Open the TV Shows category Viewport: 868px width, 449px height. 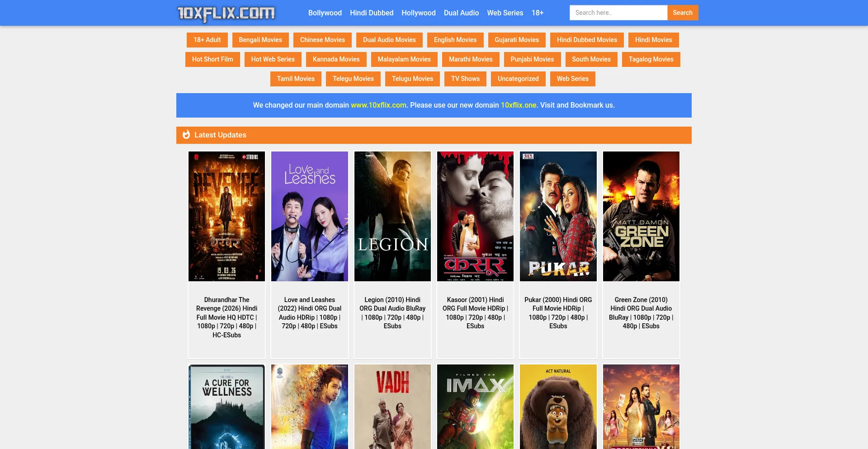tap(465, 79)
